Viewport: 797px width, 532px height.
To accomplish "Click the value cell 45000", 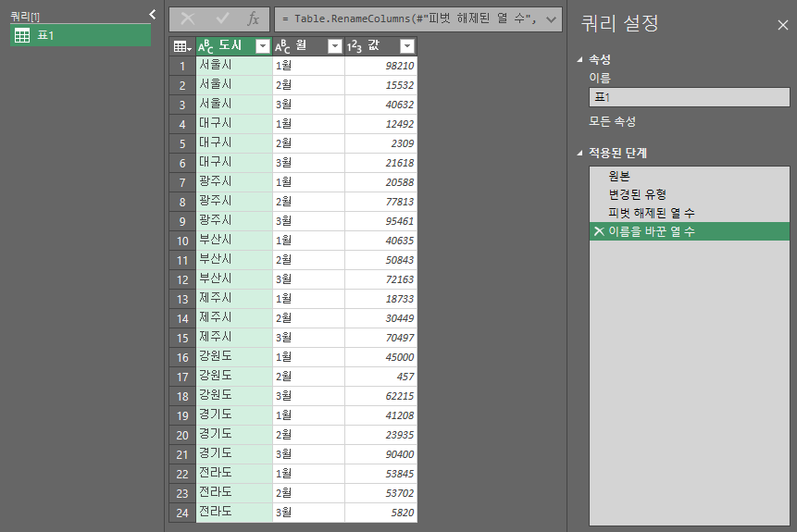I will tap(380, 357).
